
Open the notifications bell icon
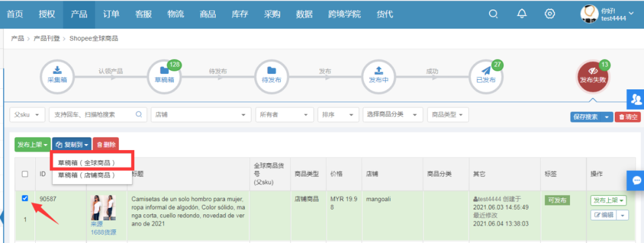click(x=522, y=14)
